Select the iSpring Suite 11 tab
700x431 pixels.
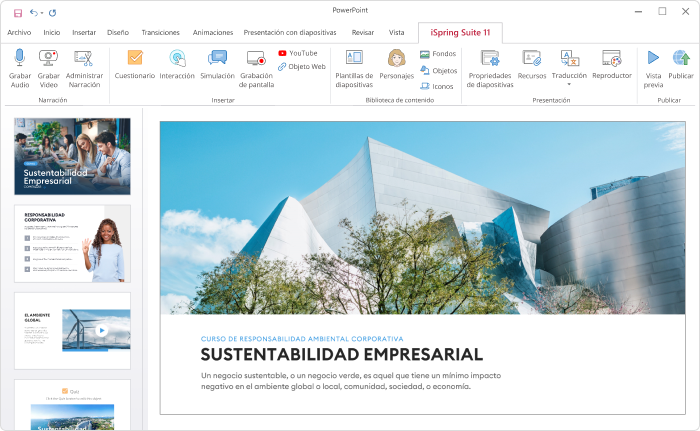tap(460, 33)
